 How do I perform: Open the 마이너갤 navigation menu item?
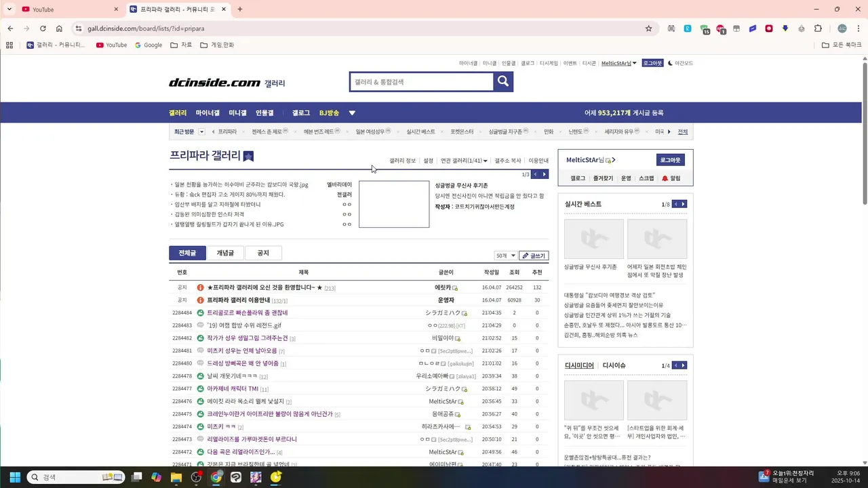(x=208, y=113)
